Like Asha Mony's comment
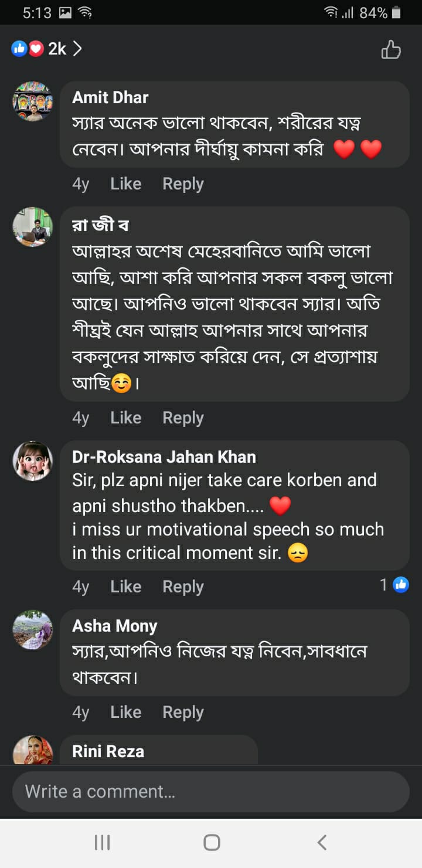Viewport: 422px width, 868px height. pyautogui.click(x=125, y=712)
